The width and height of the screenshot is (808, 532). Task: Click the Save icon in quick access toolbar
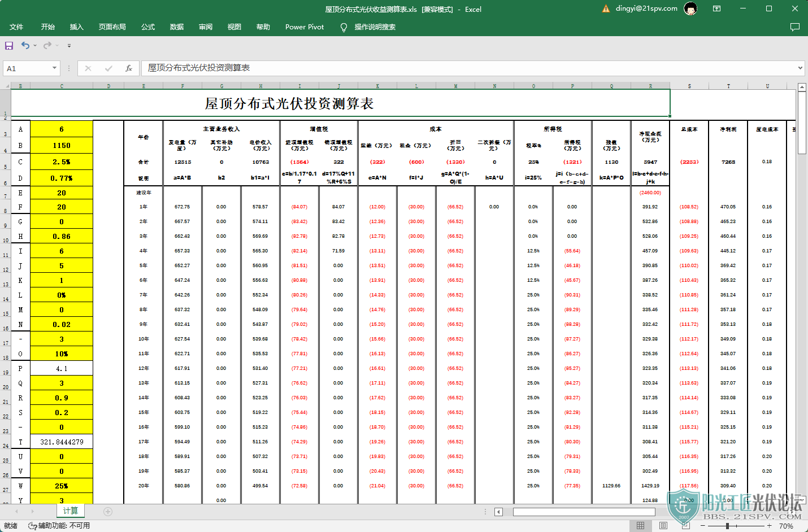click(9, 45)
